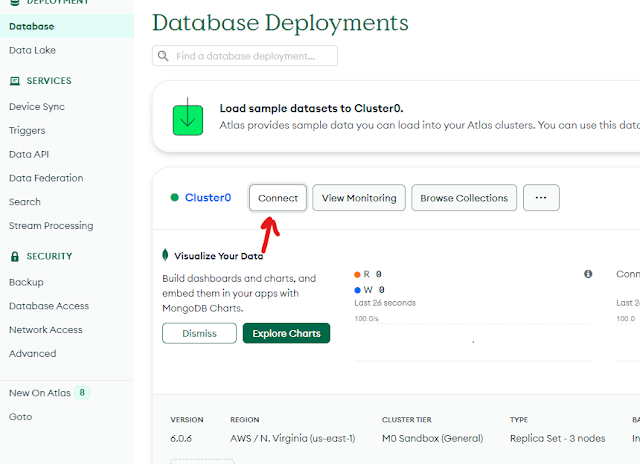Image resolution: width=640 pixels, height=464 pixels.
Task: Click the SERVICES section header
Action: (x=49, y=81)
